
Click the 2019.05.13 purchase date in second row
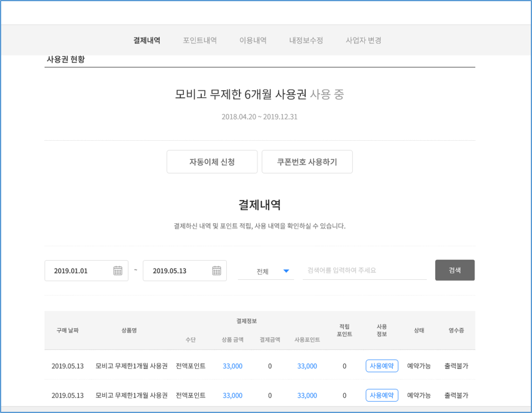click(67, 396)
